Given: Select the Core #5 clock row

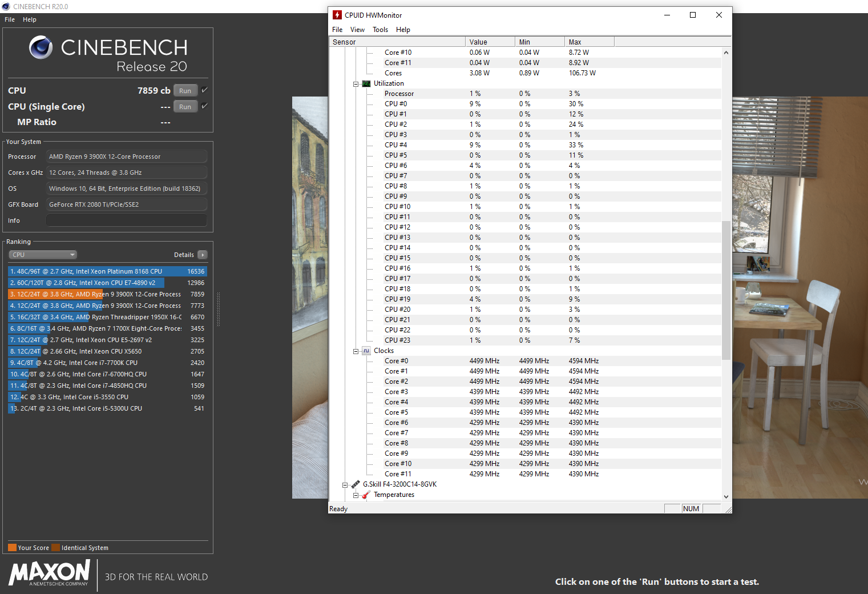Looking at the screenshot, I should coord(526,412).
